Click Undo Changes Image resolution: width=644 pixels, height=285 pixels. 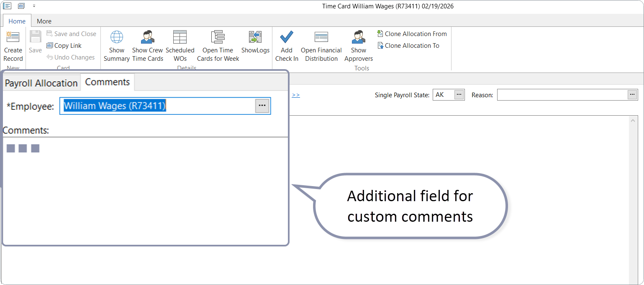pos(70,57)
